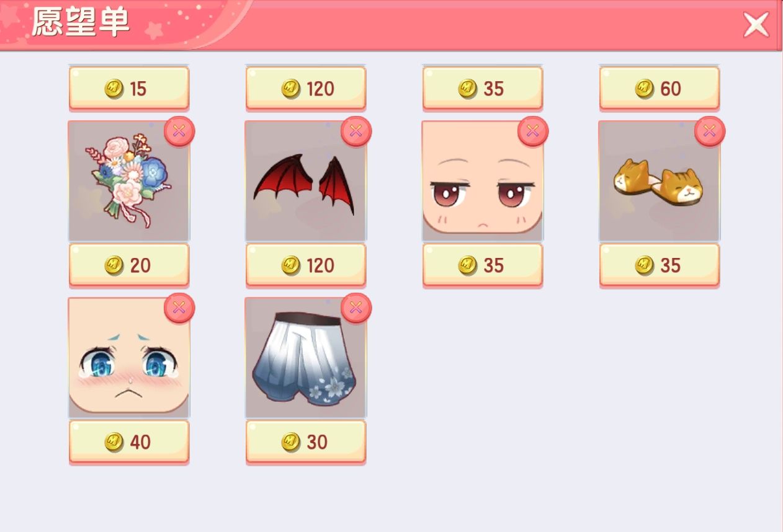Remove the crying blue-eyed face item
Screen dimensions: 783x532
179,308
